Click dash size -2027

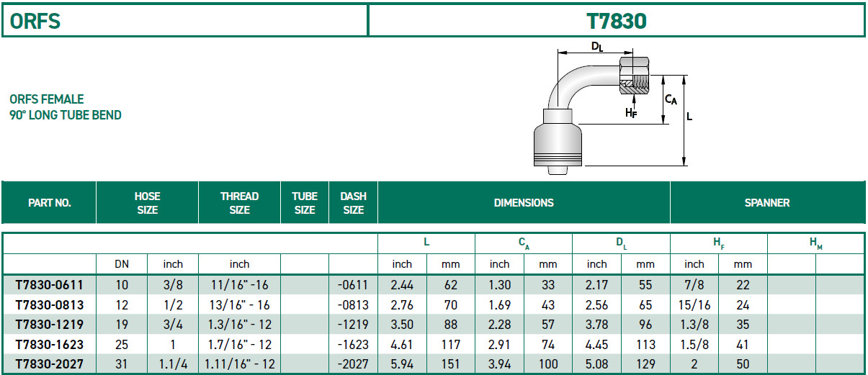[353, 364]
